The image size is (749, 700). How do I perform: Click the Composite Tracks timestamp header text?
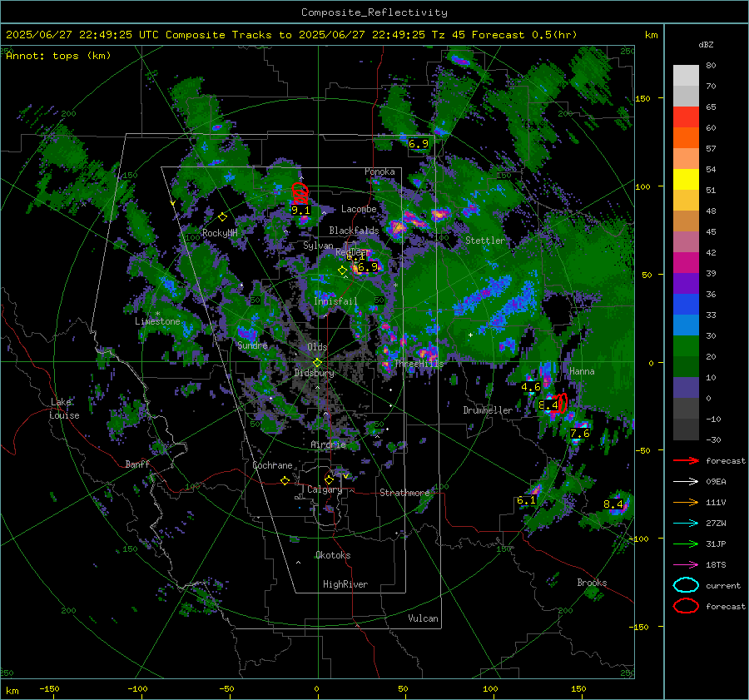pos(291,35)
